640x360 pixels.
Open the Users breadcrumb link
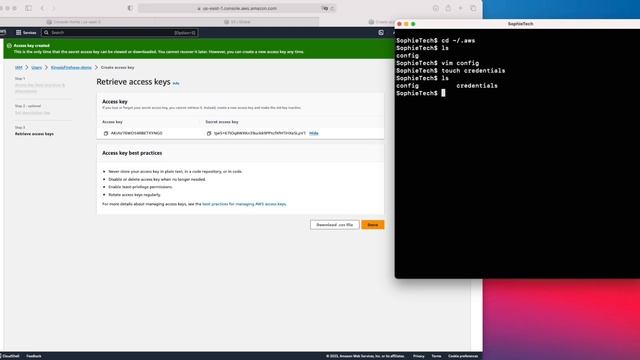pos(37,67)
